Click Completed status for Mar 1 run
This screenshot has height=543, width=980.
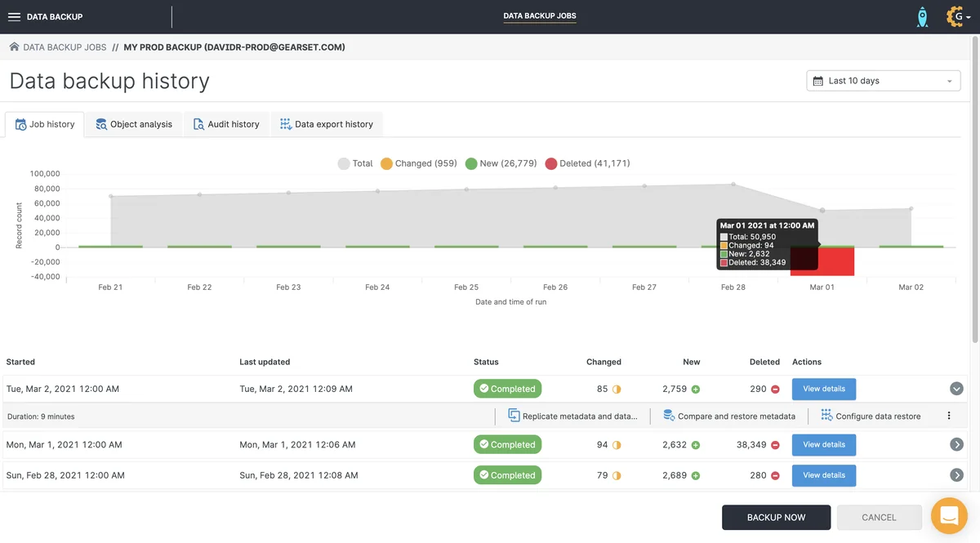[x=507, y=444]
